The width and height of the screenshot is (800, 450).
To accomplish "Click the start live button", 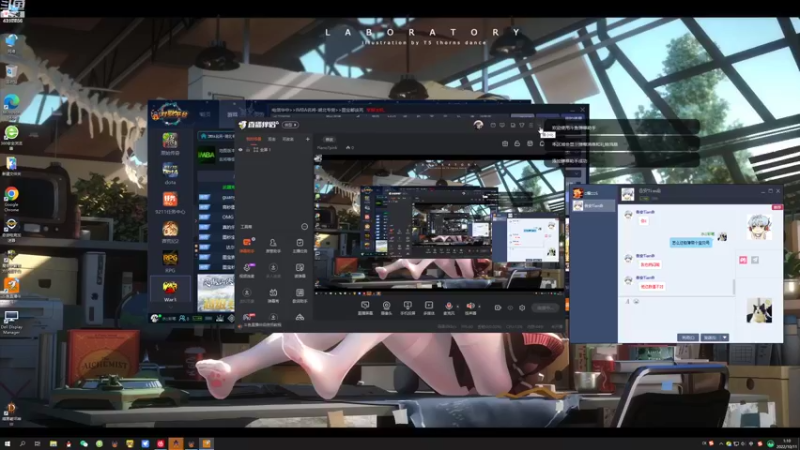I will [545, 308].
